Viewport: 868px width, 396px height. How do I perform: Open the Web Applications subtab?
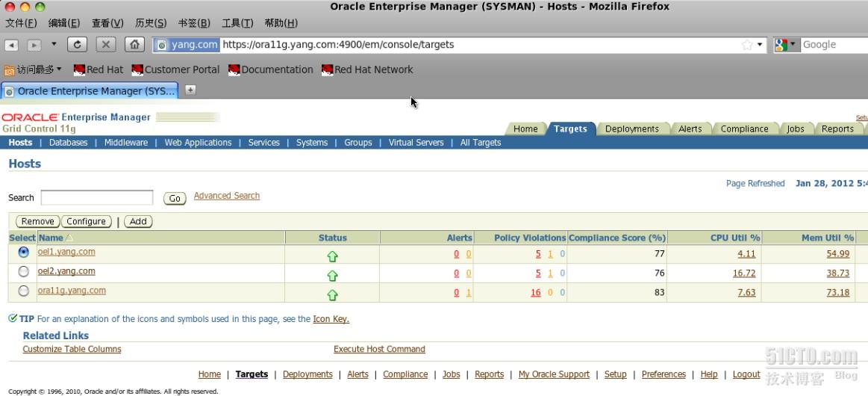199,143
